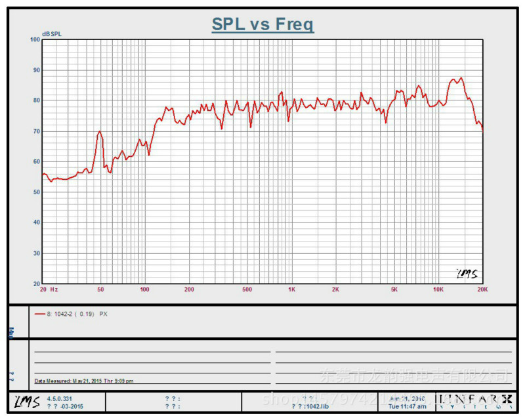Click the LMS logo in the footer

(x=26, y=402)
